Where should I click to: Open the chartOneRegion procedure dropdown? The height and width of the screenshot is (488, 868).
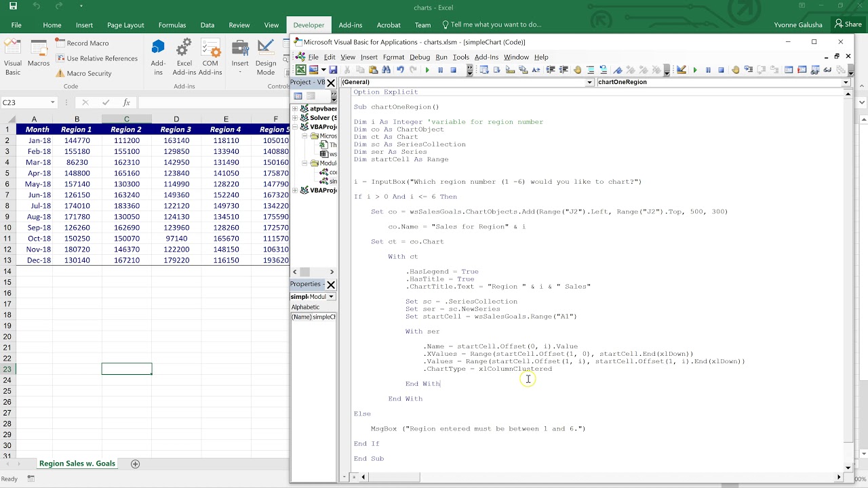click(x=846, y=82)
